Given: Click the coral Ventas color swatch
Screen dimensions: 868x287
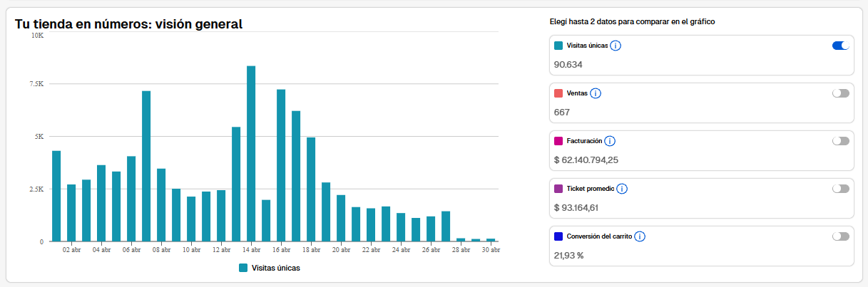Looking at the screenshot, I should [558, 93].
